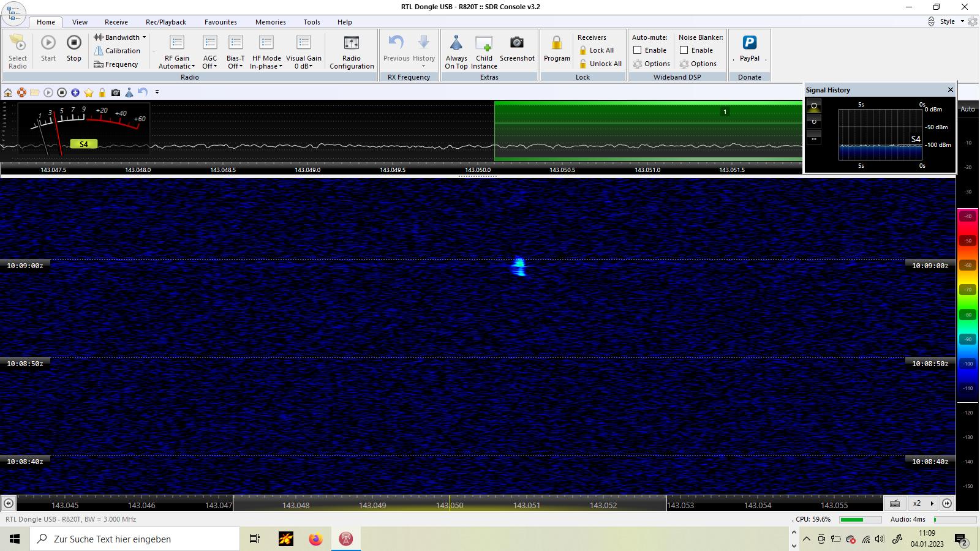Open the Help ribbon tab
This screenshot has height=551, width=980.
click(345, 22)
